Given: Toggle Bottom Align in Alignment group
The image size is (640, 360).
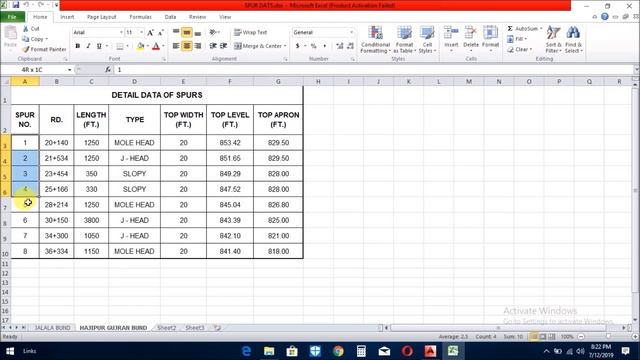Looking at the screenshot, I should (x=198, y=32).
